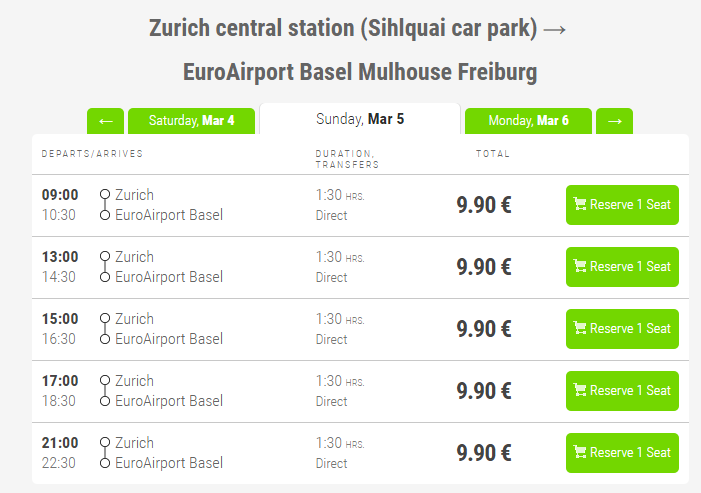Click Zurich departure stop in 15:00 row
The width and height of the screenshot is (701, 493).
coord(135,319)
